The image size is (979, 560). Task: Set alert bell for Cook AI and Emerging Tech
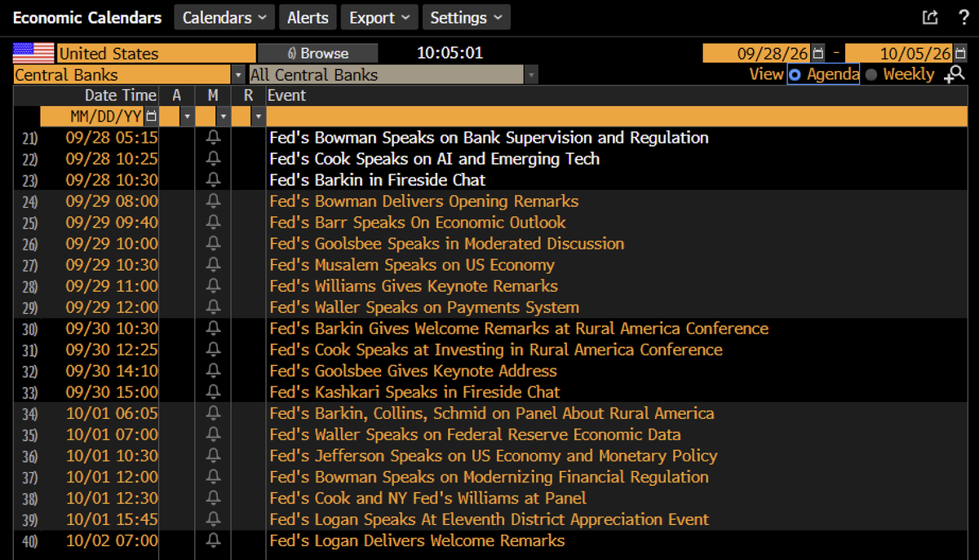[213, 159]
